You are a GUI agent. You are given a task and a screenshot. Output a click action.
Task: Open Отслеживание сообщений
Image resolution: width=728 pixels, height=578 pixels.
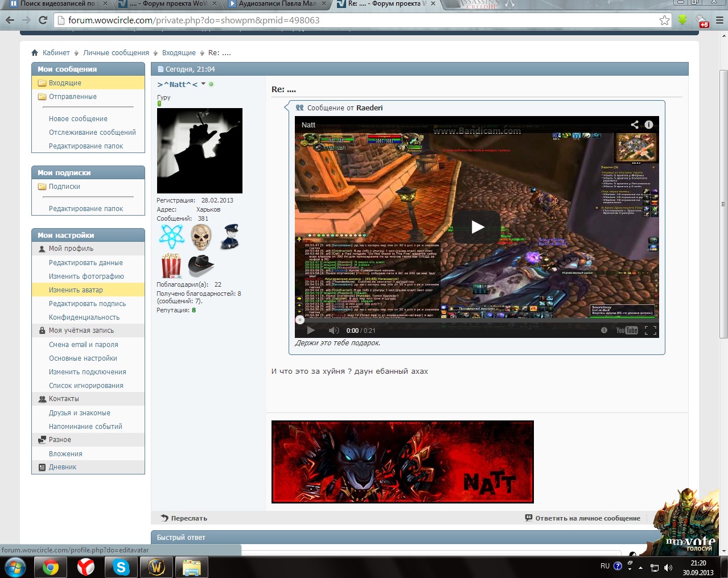(92, 132)
